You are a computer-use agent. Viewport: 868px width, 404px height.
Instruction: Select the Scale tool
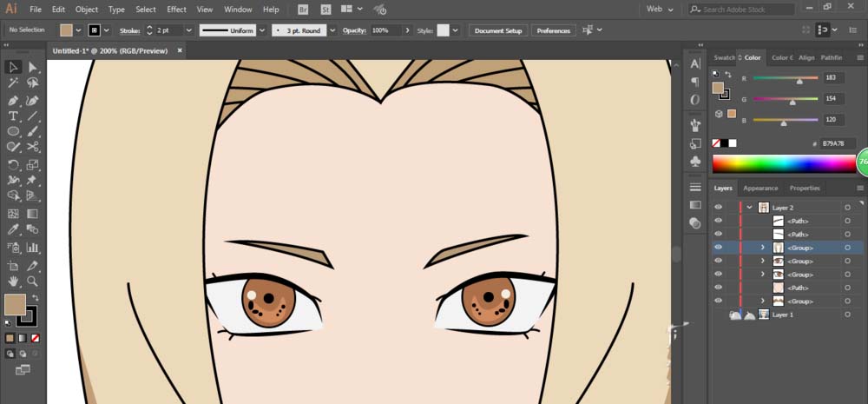tap(33, 164)
